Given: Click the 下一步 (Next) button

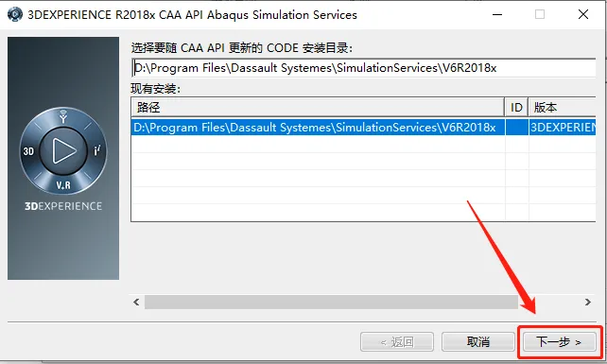Looking at the screenshot, I should click(x=560, y=342).
